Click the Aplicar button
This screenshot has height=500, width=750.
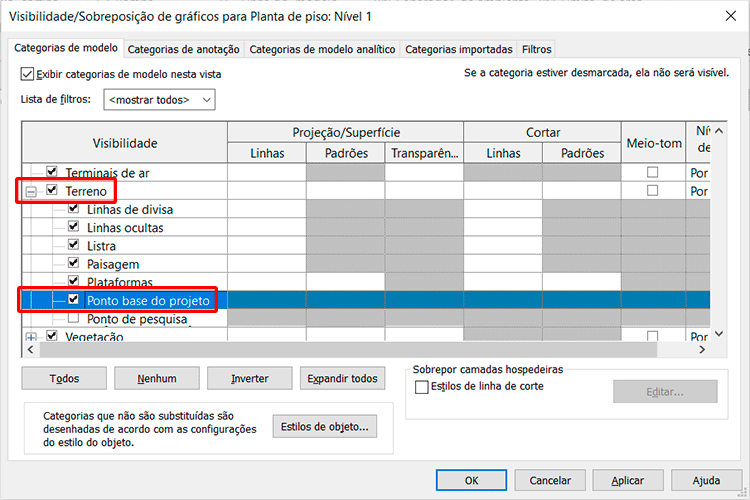[628, 480]
